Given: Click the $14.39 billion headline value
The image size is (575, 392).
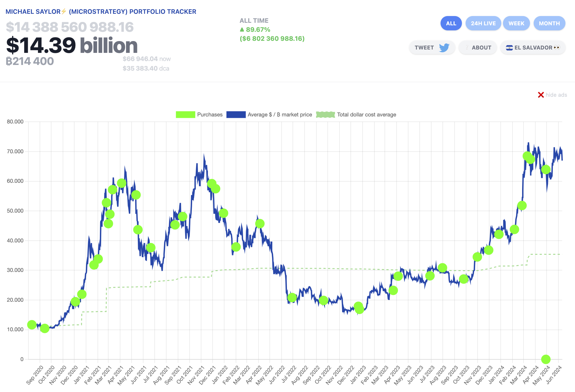Looking at the screenshot, I should point(72,45).
